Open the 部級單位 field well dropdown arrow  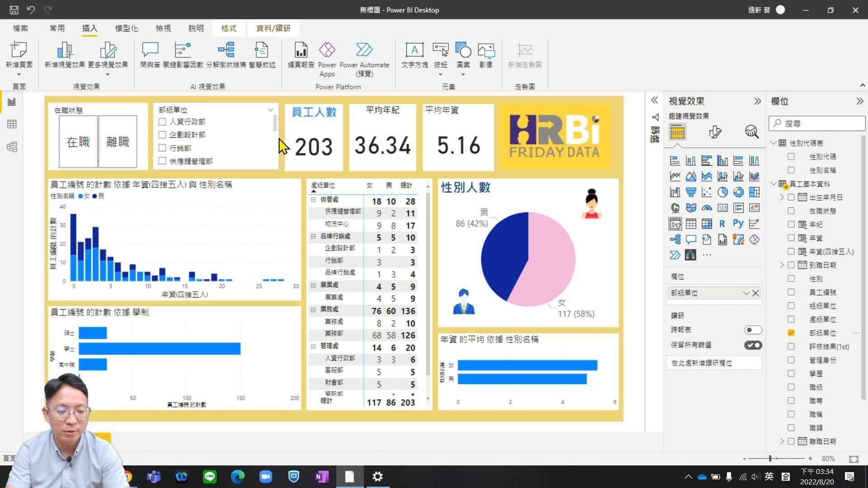click(746, 293)
